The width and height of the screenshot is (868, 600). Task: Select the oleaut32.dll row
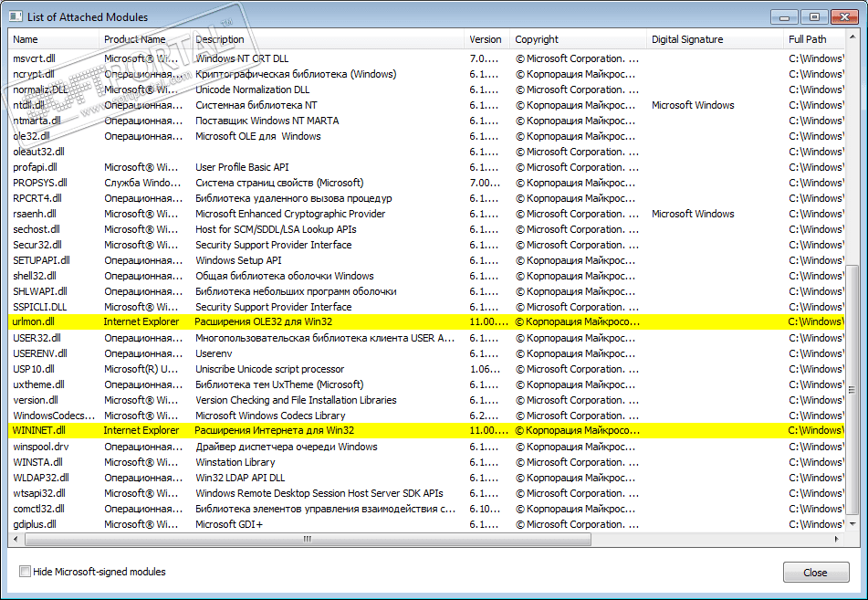[x=426, y=152]
